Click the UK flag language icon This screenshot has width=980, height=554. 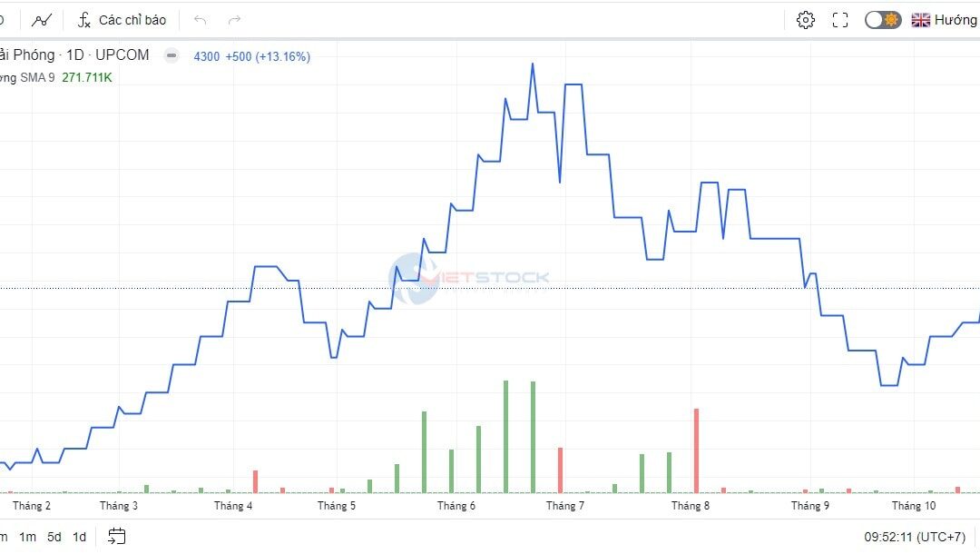pos(921,20)
